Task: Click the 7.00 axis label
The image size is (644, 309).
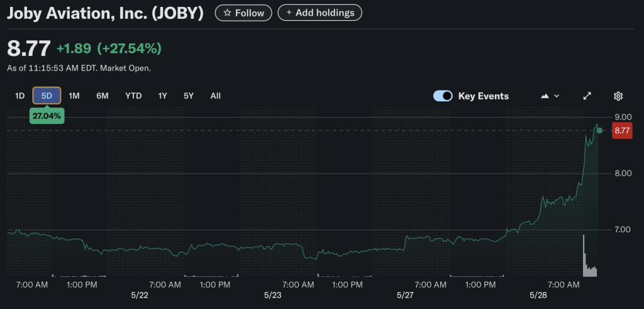Action: [623, 229]
